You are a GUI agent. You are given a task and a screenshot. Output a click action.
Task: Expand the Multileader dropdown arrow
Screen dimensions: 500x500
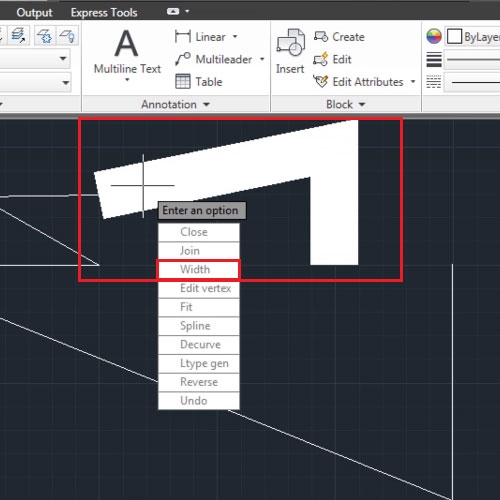[x=262, y=59]
